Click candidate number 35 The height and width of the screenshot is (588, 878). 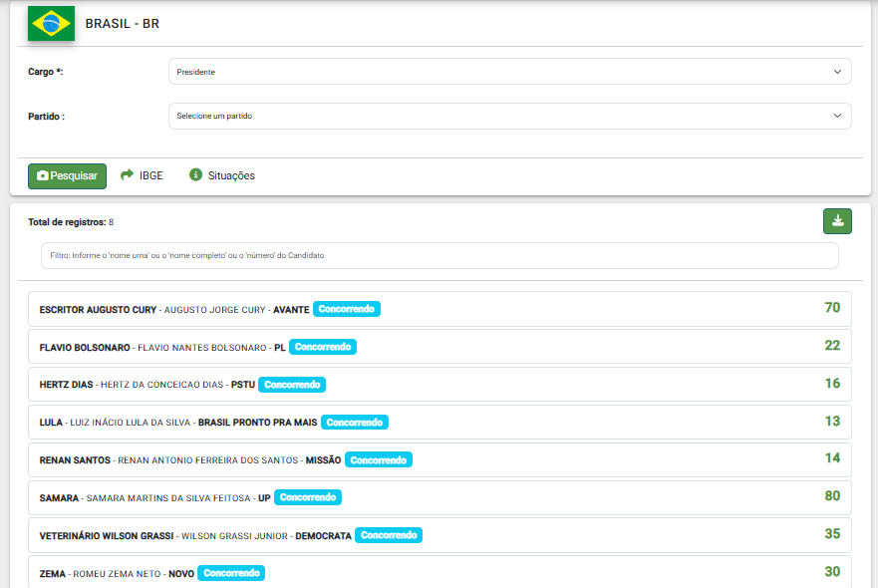coord(832,533)
